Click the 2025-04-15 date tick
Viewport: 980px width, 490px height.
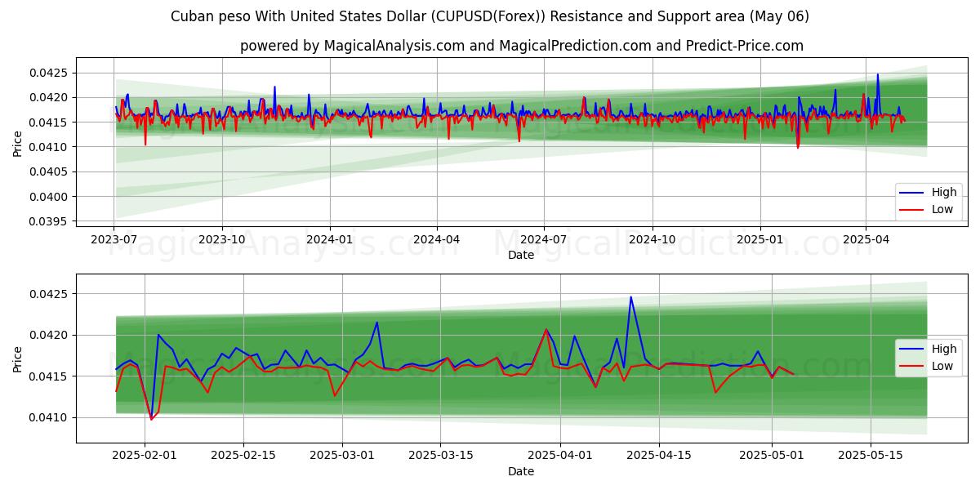point(657,457)
